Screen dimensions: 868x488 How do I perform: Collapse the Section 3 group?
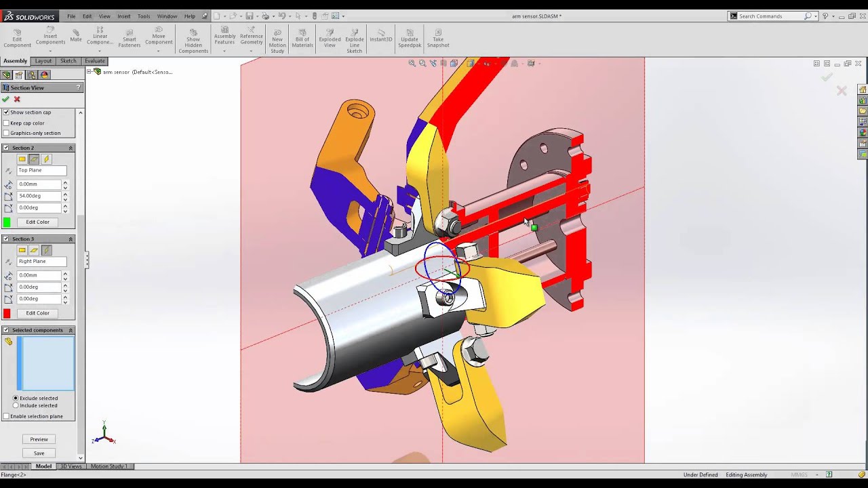point(71,239)
